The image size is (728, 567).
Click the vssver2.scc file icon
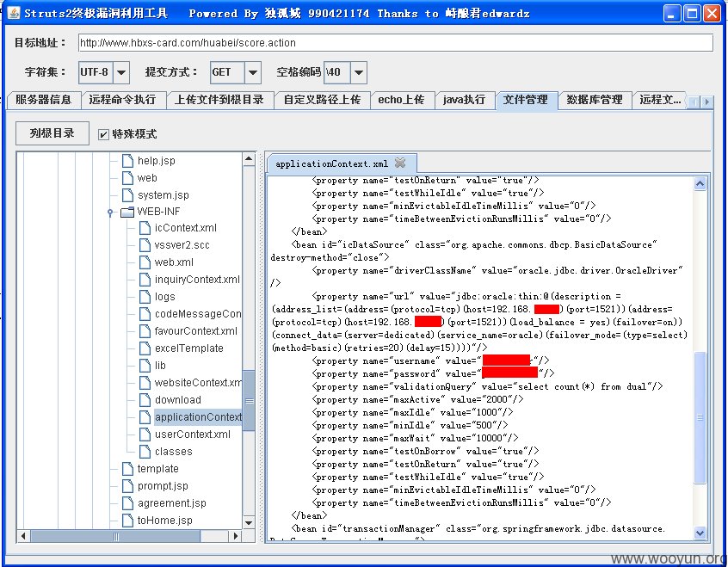[x=145, y=245]
